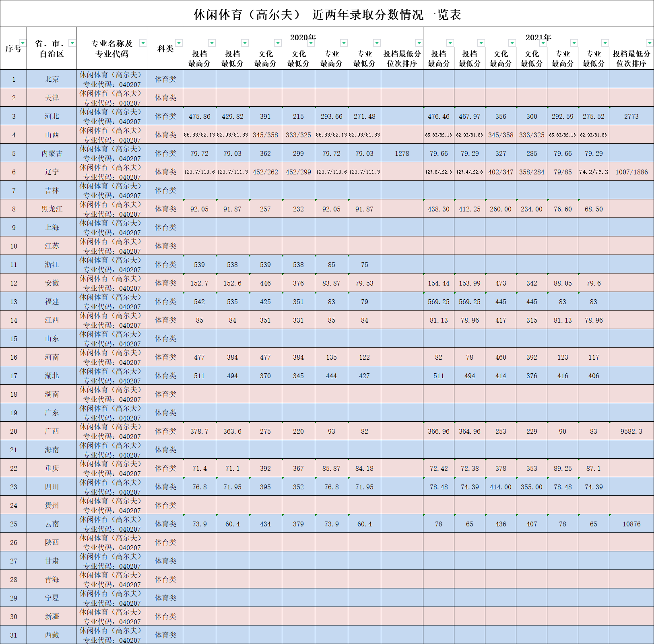Select the 黑龙江 province cell
Image resolution: width=654 pixels, height=644 pixels.
click(52, 209)
